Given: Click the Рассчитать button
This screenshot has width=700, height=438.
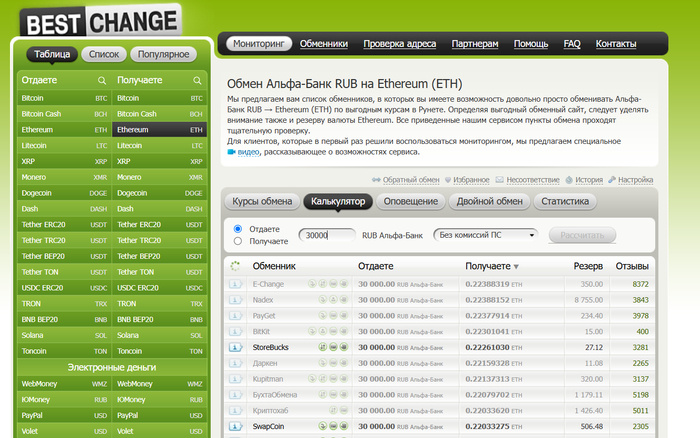Looking at the screenshot, I should tap(582, 235).
